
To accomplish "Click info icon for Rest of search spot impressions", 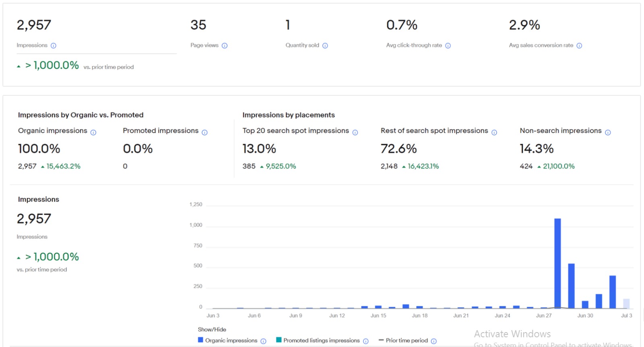I will 494,132.
